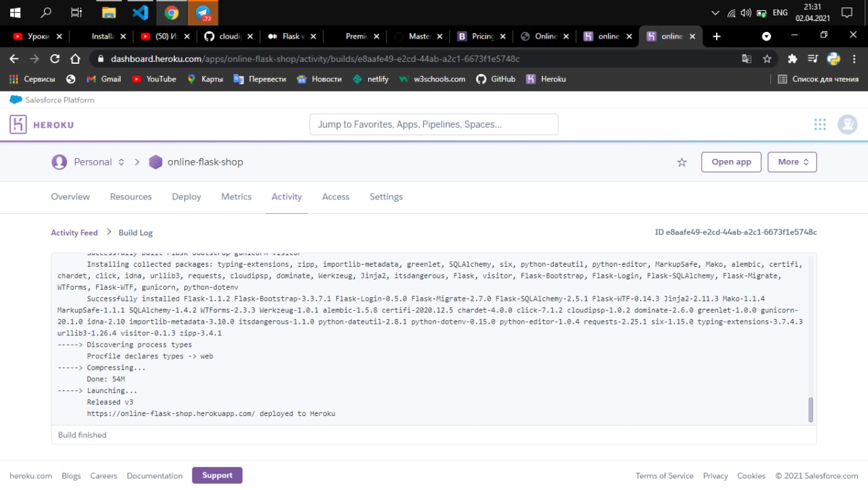
Task: Show hidden tray icons chevron
Action: 715,12
